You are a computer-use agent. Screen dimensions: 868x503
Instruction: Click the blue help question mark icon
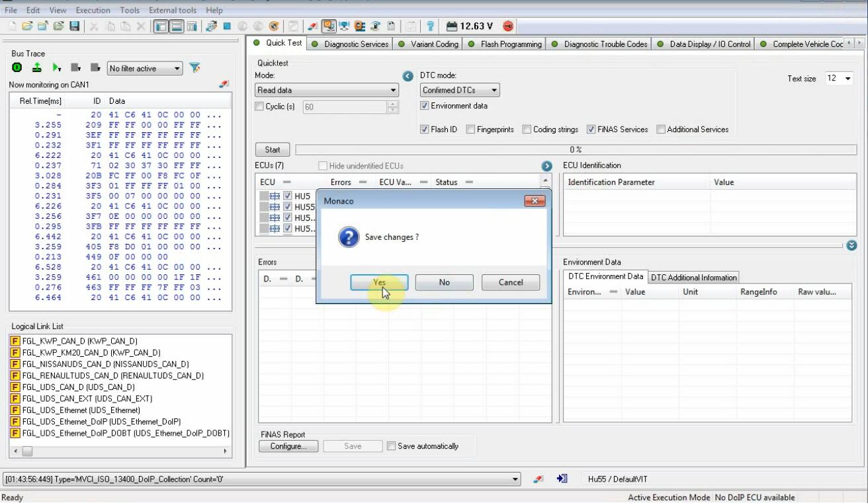430,26
